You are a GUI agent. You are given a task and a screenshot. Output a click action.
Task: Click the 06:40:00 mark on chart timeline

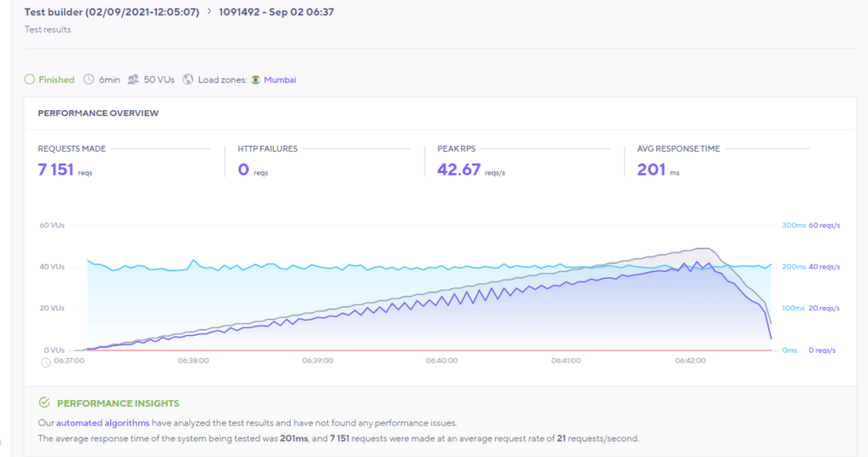[x=442, y=360]
